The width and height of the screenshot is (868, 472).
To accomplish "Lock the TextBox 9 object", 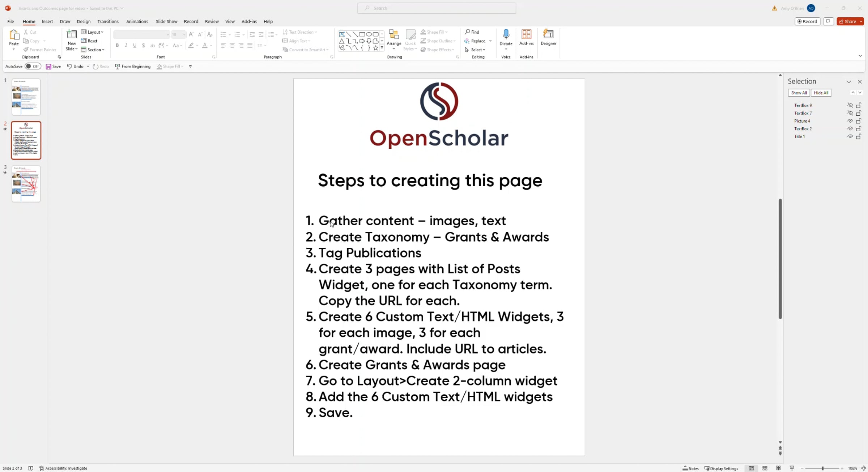I will pyautogui.click(x=859, y=105).
